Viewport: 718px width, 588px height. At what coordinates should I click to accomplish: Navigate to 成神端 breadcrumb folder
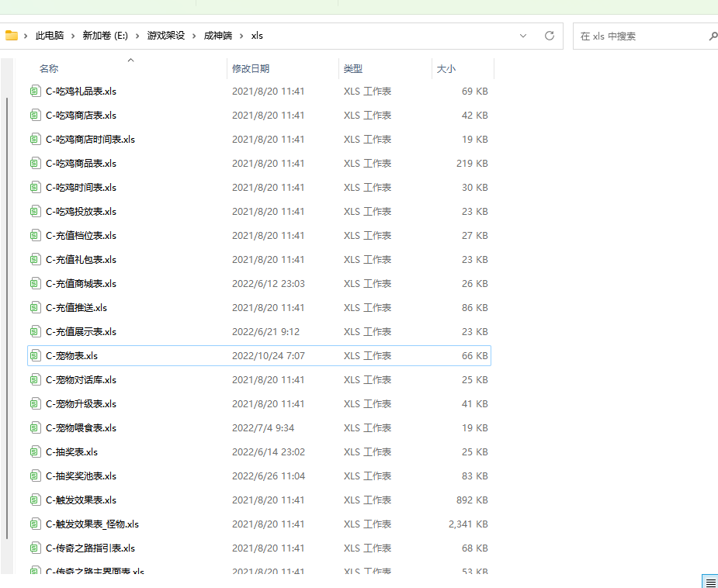click(x=218, y=36)
